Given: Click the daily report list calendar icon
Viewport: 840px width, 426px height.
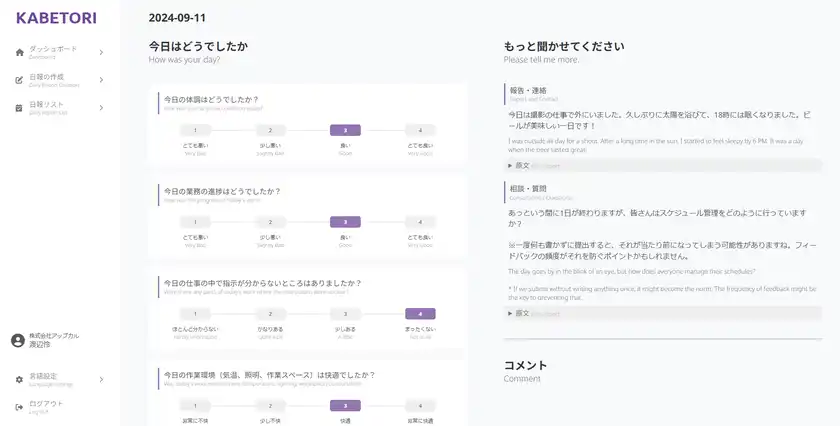Looking at the screenshot, I should pyautogui.click(x=19, y=108).
